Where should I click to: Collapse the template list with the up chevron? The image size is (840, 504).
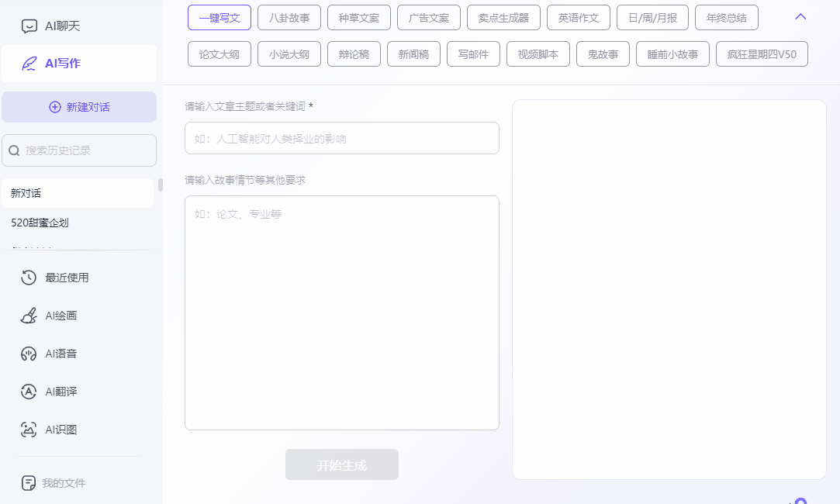(801, 17)
